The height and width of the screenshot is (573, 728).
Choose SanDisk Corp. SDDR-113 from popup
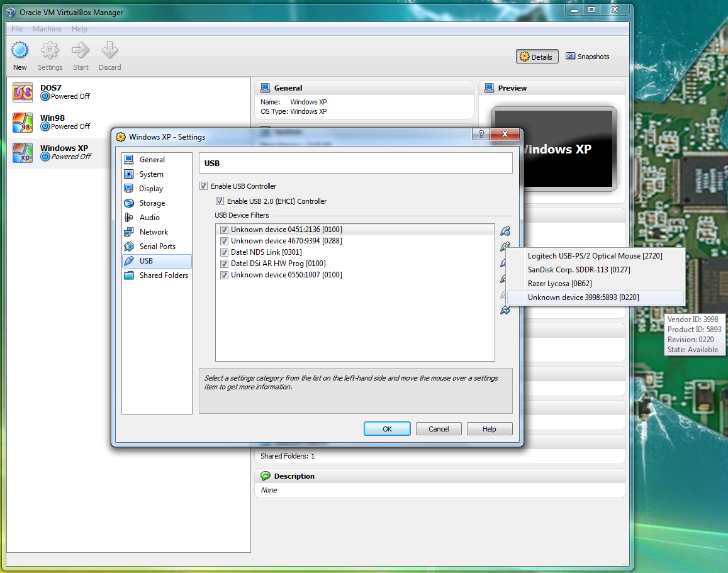pos(595,270)
